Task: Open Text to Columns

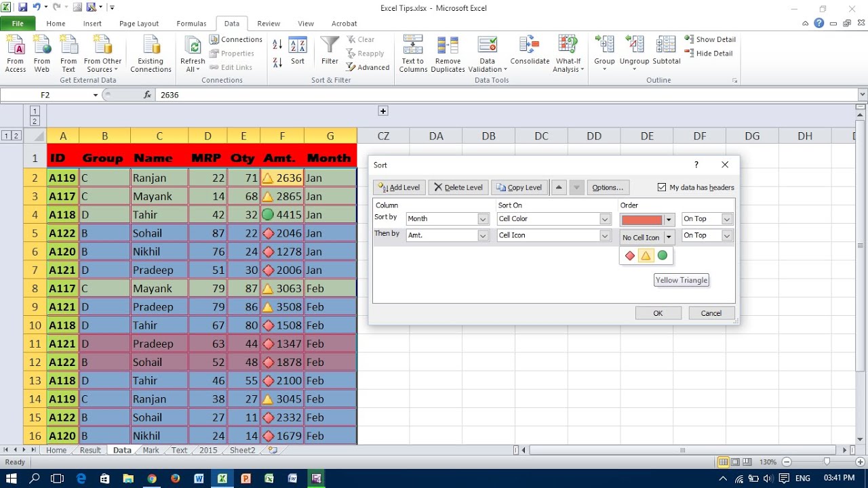Action: tap(413, 54)
